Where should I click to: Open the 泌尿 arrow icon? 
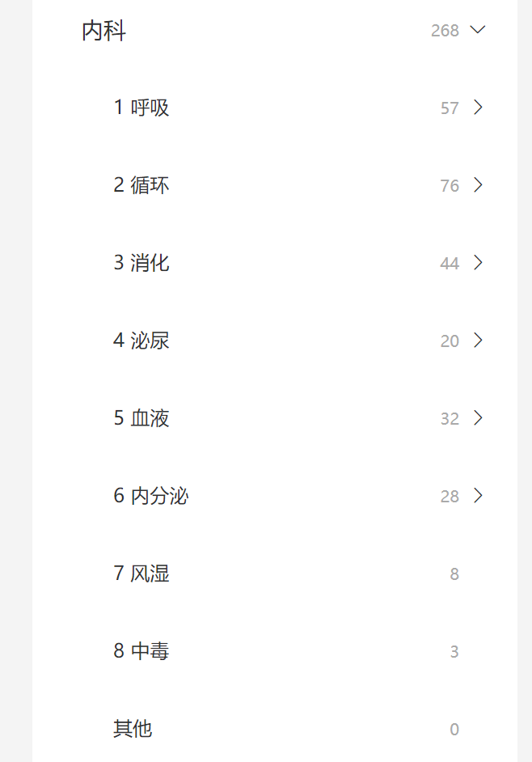[478, 341]
